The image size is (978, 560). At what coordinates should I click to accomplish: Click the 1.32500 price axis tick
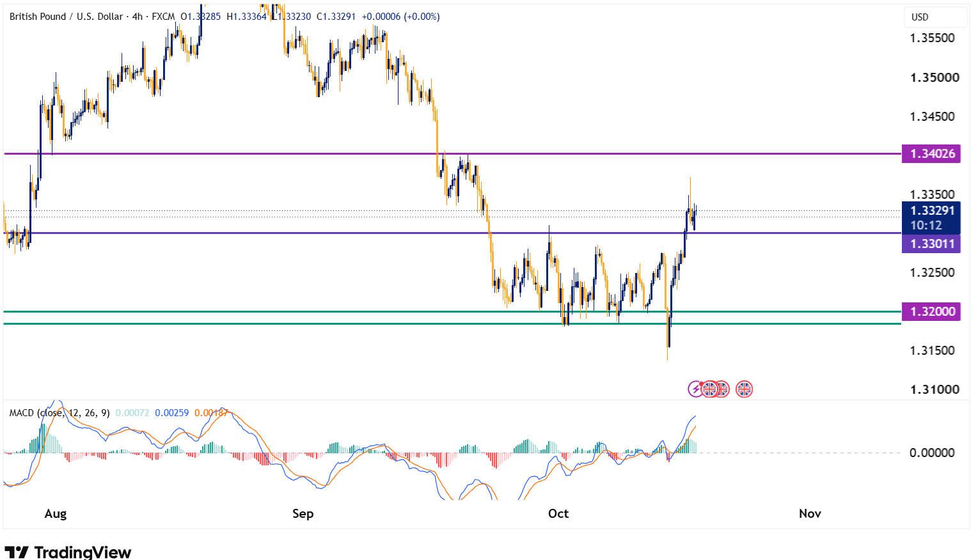click(933, 272)
